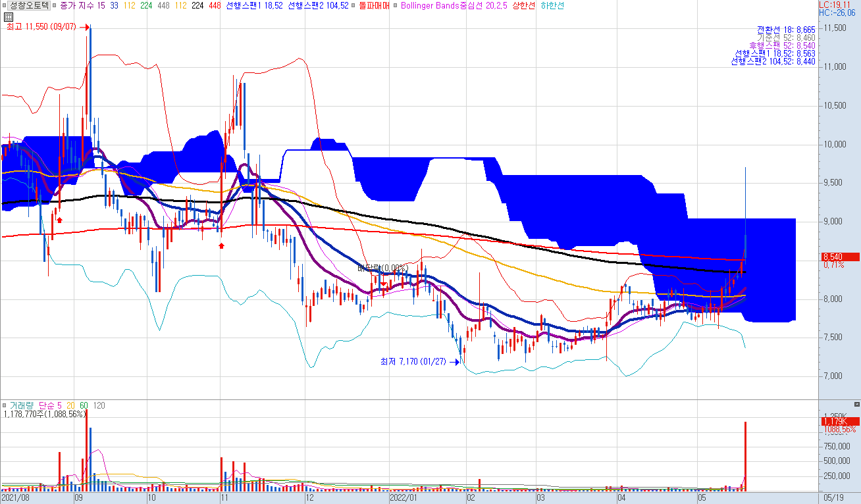The width and height of the screenshot is (861, 504).
Task: Select the gray 120 volume average period
Action: coord(99,405)
